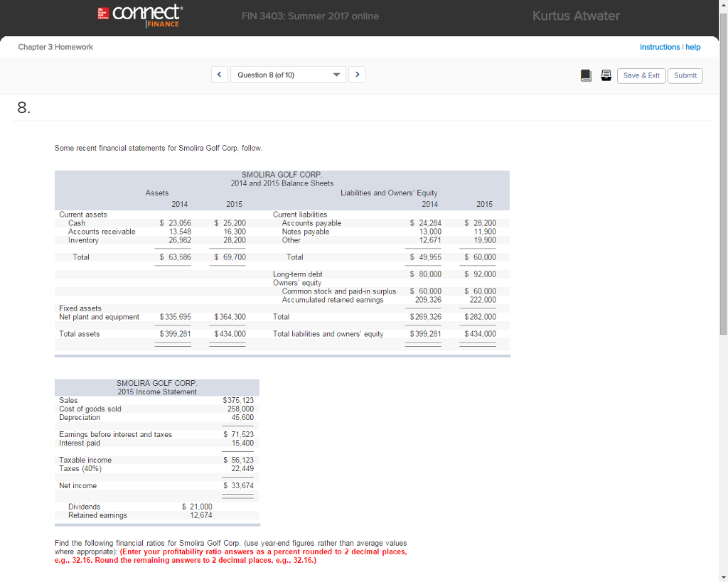
Task: Click the printer icon
Action: [606, 75]
